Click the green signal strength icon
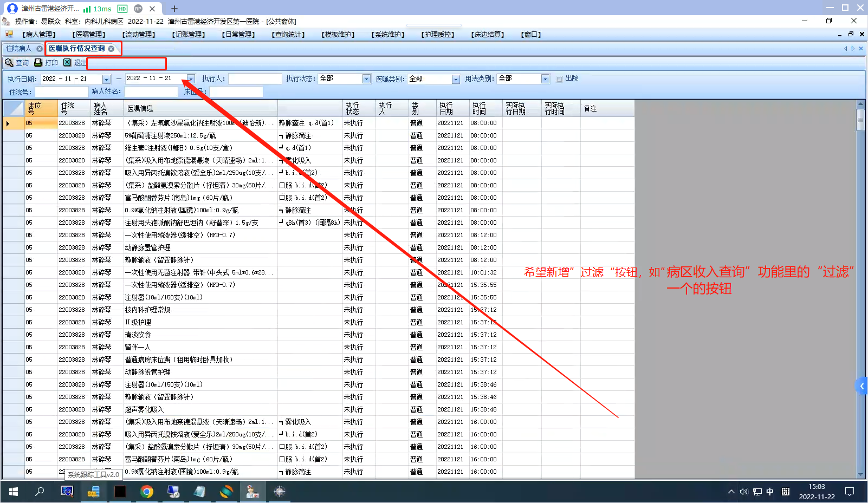Viewport: 868px width, 503px height. 87,9
